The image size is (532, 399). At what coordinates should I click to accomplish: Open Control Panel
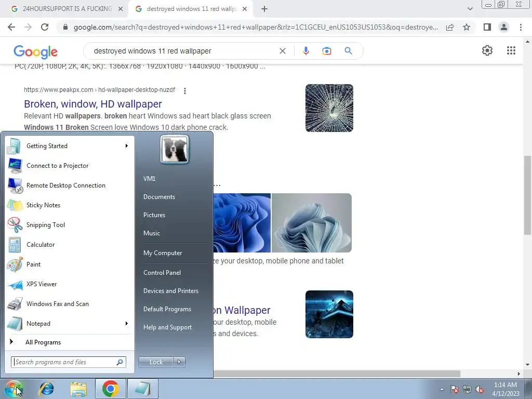(162, 272)
